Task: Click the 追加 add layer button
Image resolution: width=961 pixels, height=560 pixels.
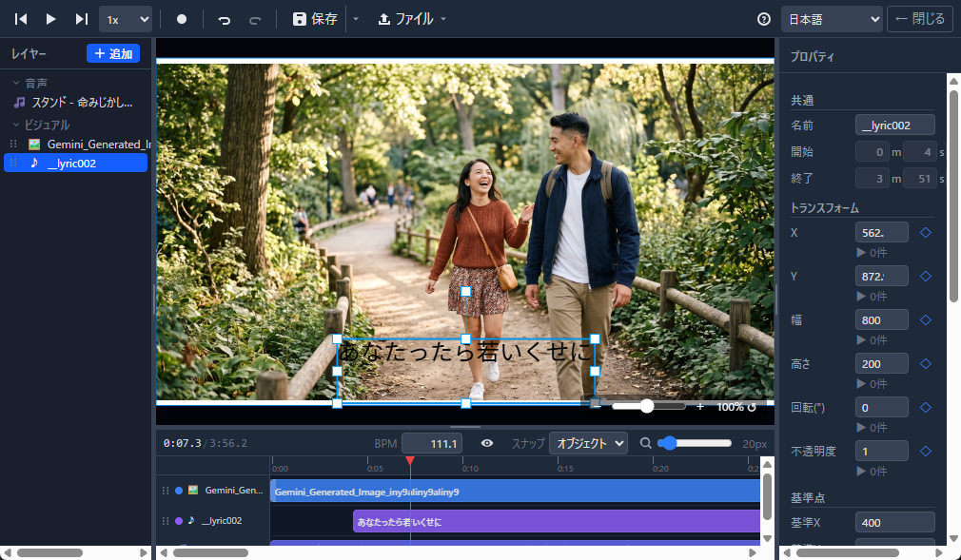Action: tap(113, 53)
